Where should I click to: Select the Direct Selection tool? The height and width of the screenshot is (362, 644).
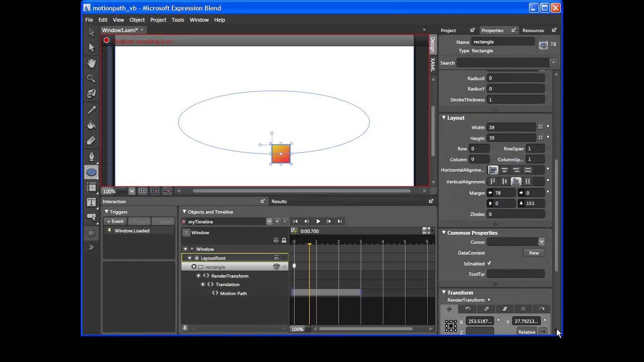coord(91,47)
